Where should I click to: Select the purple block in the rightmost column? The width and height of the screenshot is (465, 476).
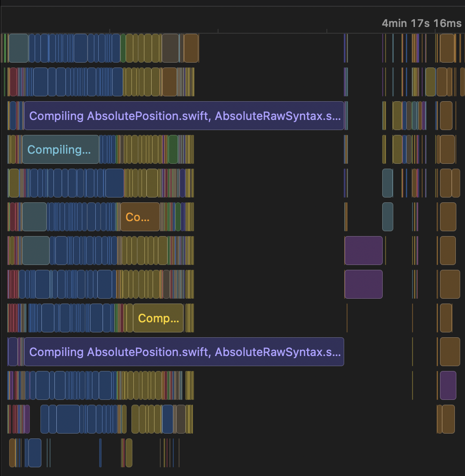tap(448, 385)
